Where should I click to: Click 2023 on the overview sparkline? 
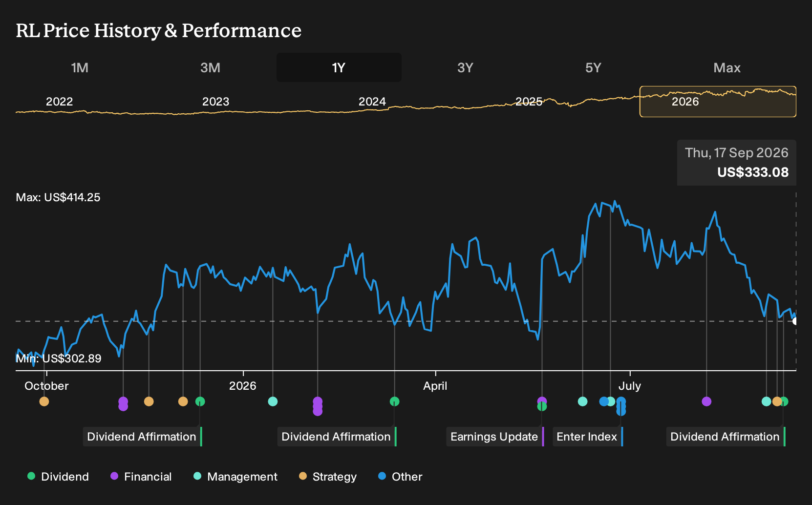pyautogui.click(x=216, y=102)
